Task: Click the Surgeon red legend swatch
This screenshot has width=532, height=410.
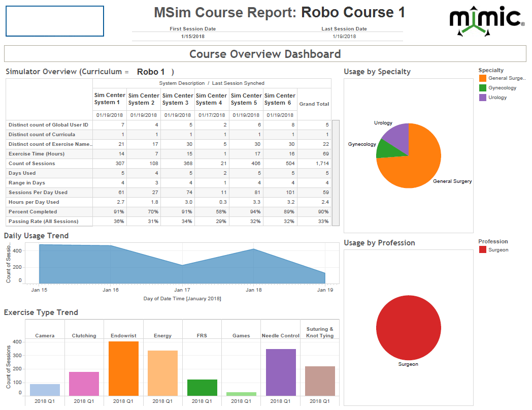Action: click(482, 249)
